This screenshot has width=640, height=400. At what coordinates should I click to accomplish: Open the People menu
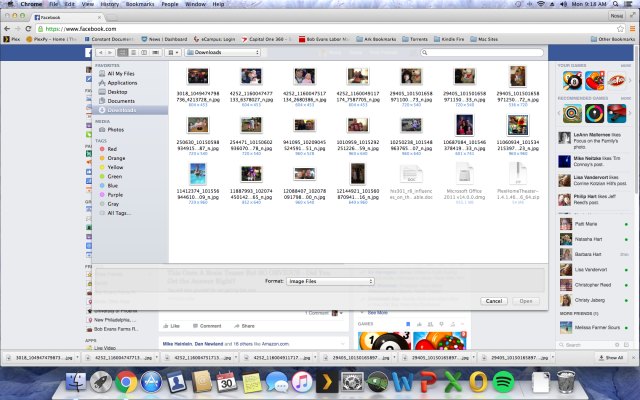tap(170, 4)
